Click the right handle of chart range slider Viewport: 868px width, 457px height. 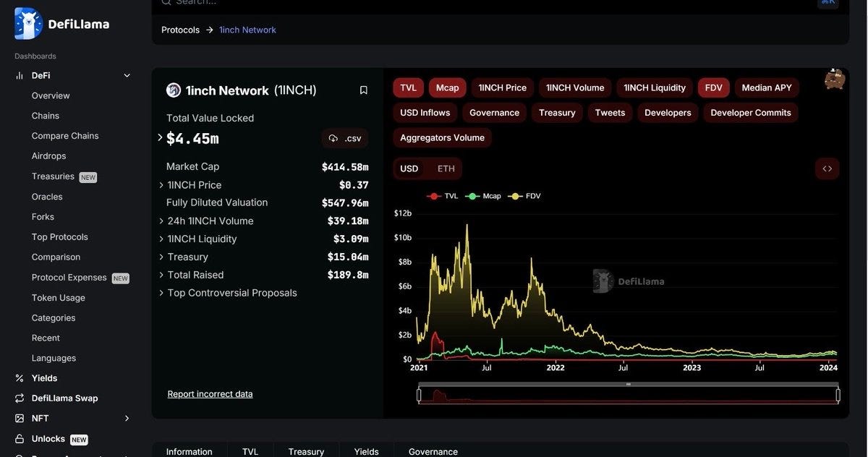[x=838, y=395]
